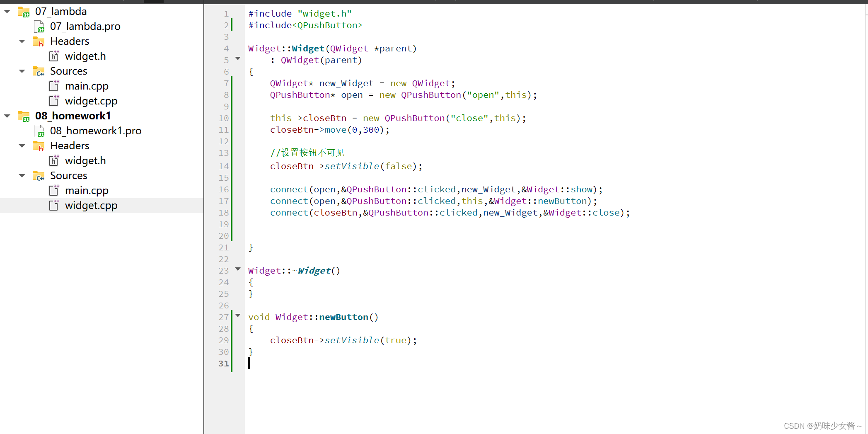The image size is (868, 434).
Task: Click the Sources folder icon under 07_lambda
Action: tap(39, 71)
